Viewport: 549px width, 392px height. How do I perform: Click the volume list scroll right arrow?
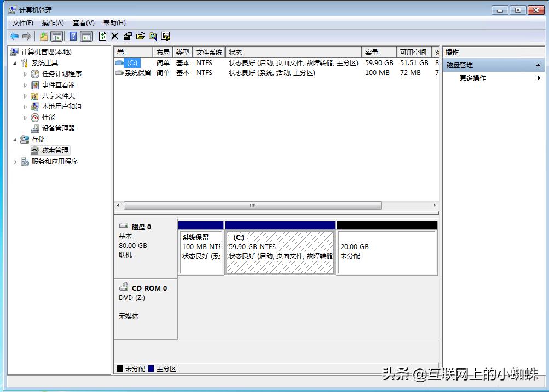click(434, 205)
